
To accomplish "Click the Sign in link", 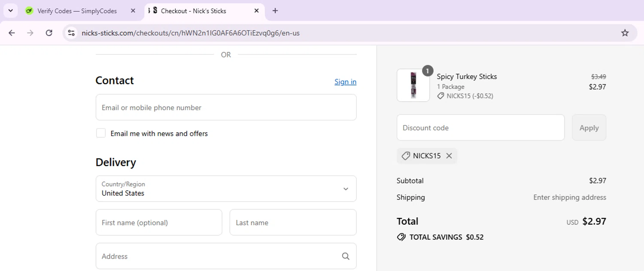I will (345, 81).
